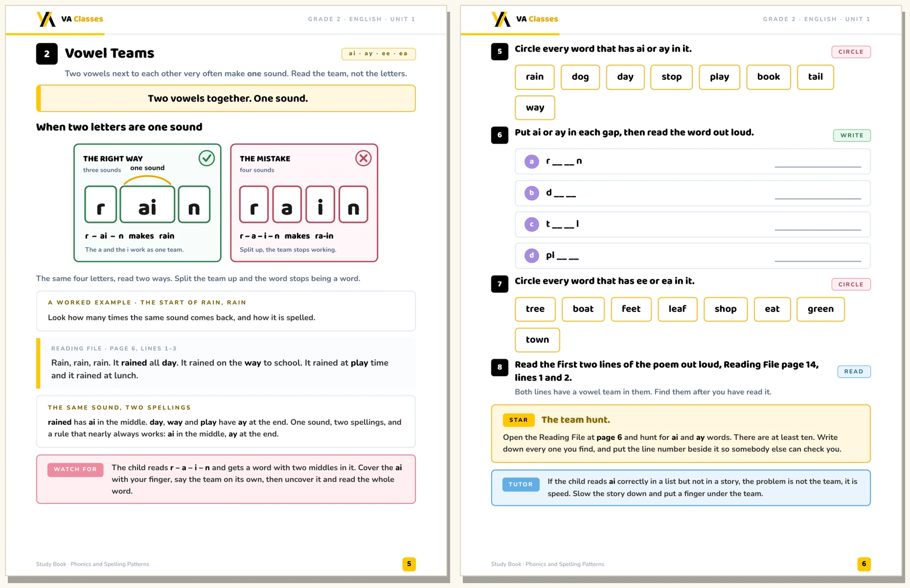910x588 pixels.
Task: Click the 'Two vowels together. One sound.' banner
Action: tap(226, 98)
